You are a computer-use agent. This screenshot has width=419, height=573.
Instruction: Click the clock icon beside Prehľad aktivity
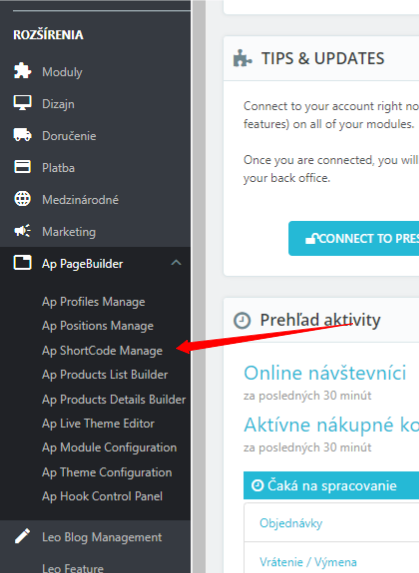pos(242,321)
